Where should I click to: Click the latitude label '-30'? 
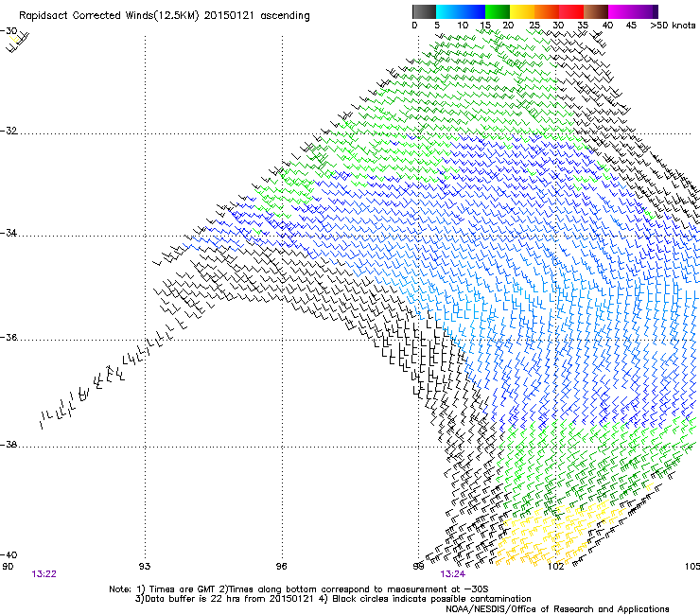coord(9,31)
